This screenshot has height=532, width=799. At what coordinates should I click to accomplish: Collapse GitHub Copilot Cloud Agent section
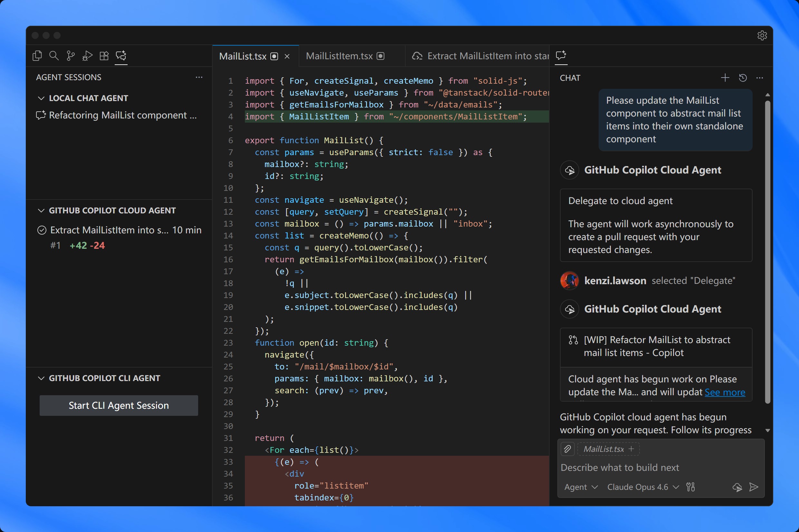tap(41, 210)
